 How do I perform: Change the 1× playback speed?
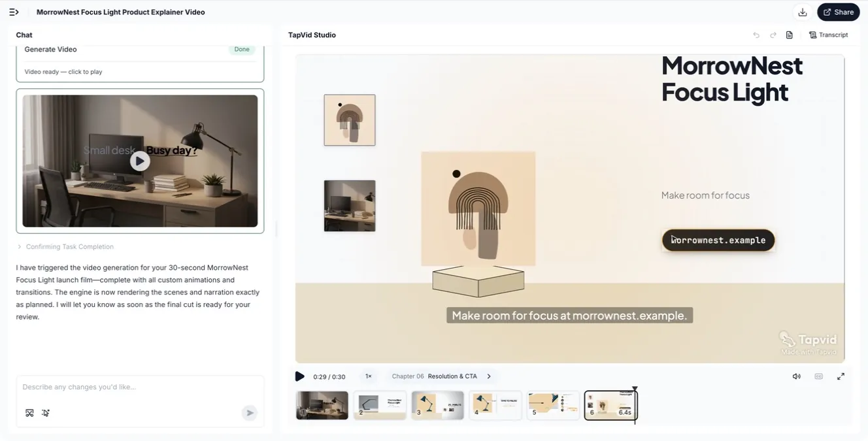(369, 376)
